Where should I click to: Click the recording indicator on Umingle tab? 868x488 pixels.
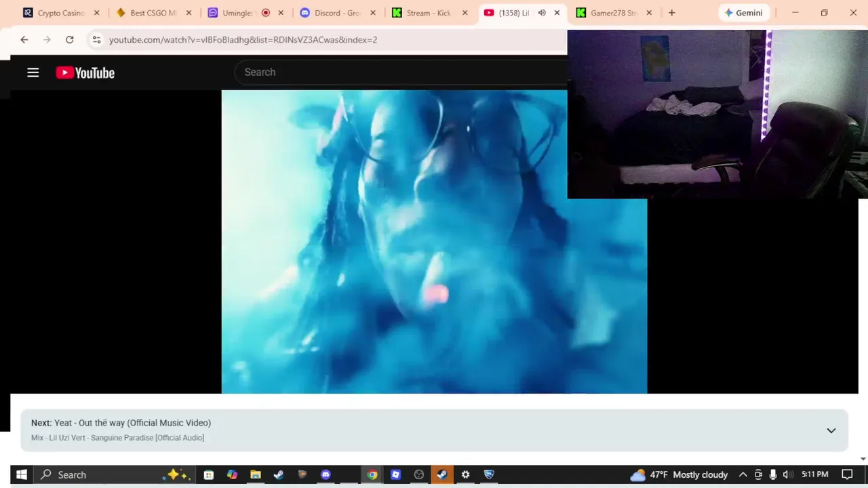(x=266, y=13)
